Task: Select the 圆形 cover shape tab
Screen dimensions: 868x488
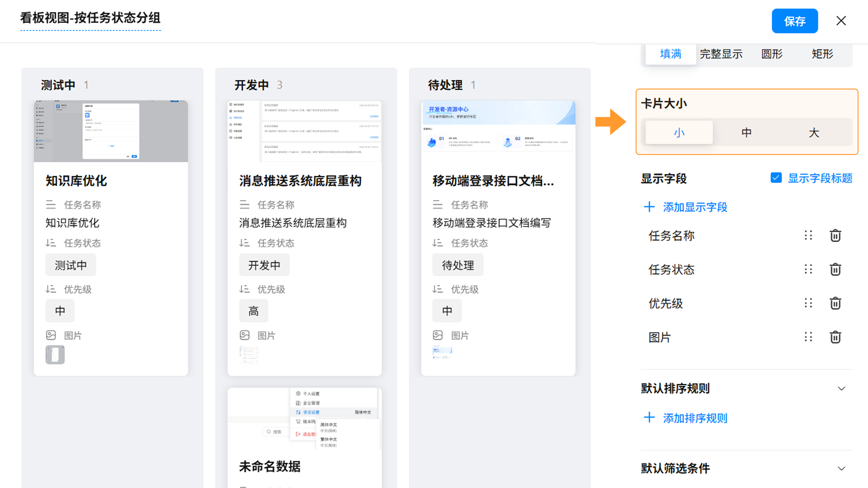Action: pos(772,54)
